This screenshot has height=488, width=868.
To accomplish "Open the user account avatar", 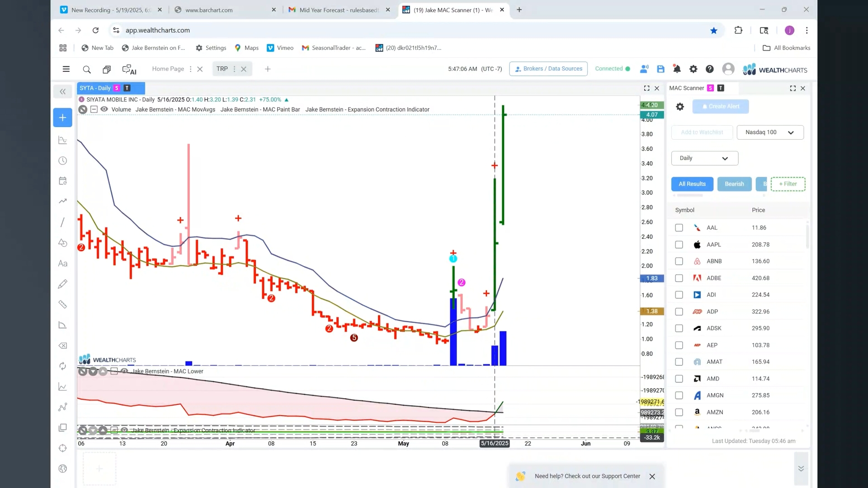I will click(728, 69).
